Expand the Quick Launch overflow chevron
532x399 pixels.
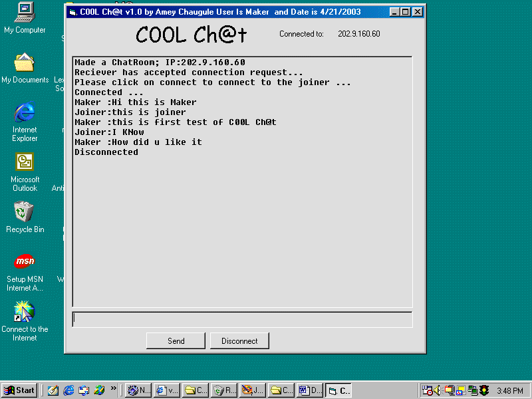pos(114,388)
